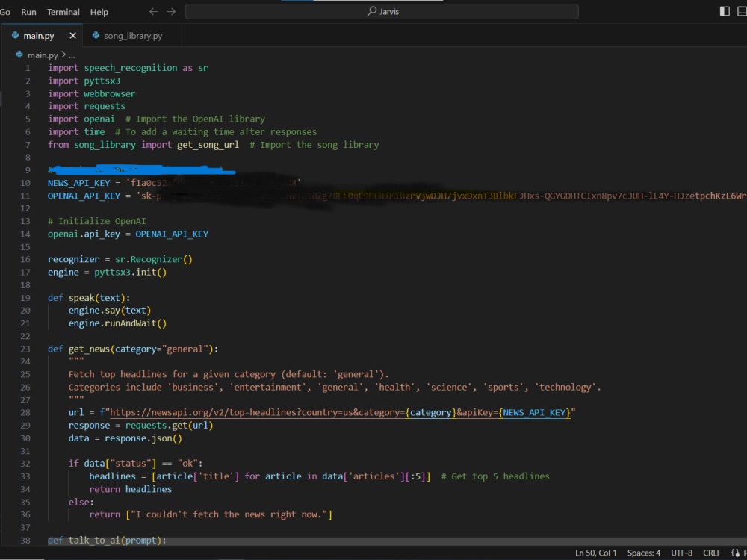Open the Terminal menu

point(63,12)
